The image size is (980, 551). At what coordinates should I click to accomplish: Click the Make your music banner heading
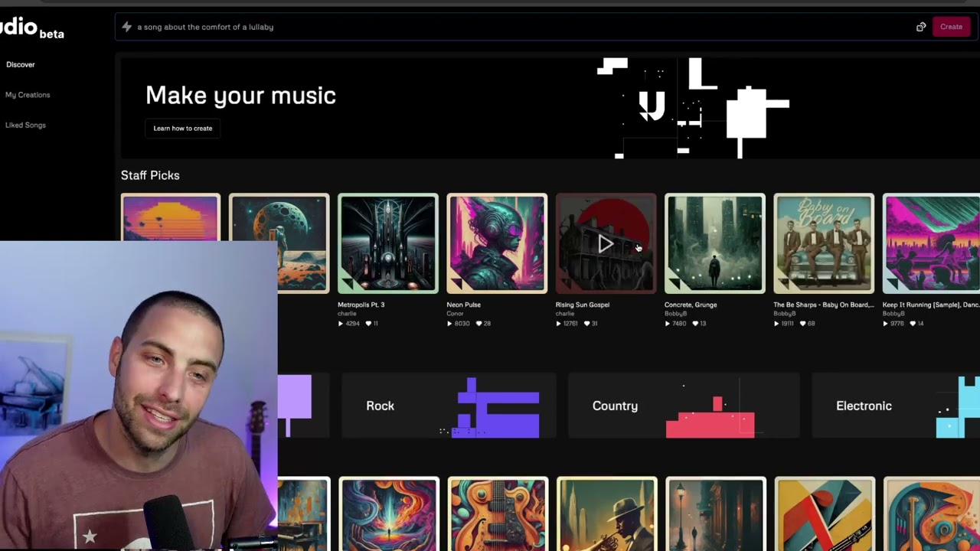pyautogui.click(x=240, y=95)
